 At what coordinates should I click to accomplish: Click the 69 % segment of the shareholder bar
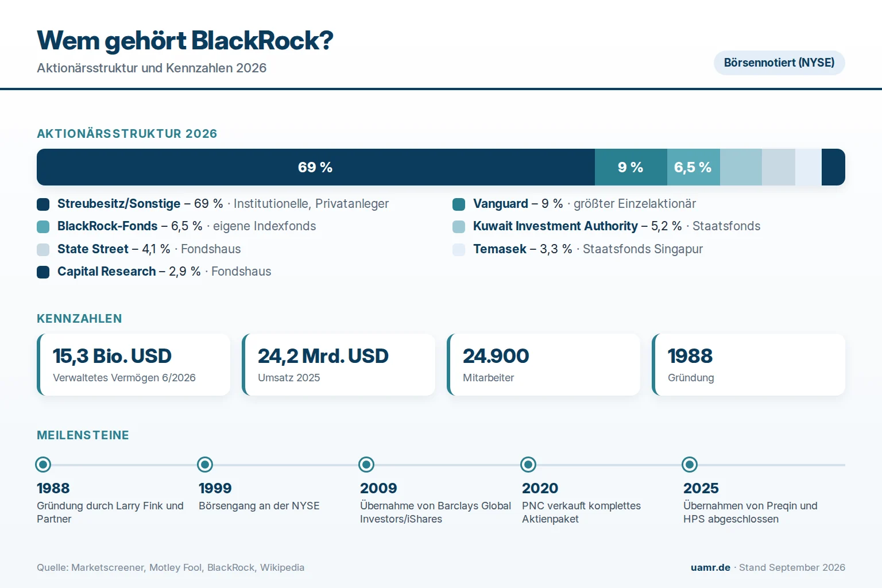[316, 167]
